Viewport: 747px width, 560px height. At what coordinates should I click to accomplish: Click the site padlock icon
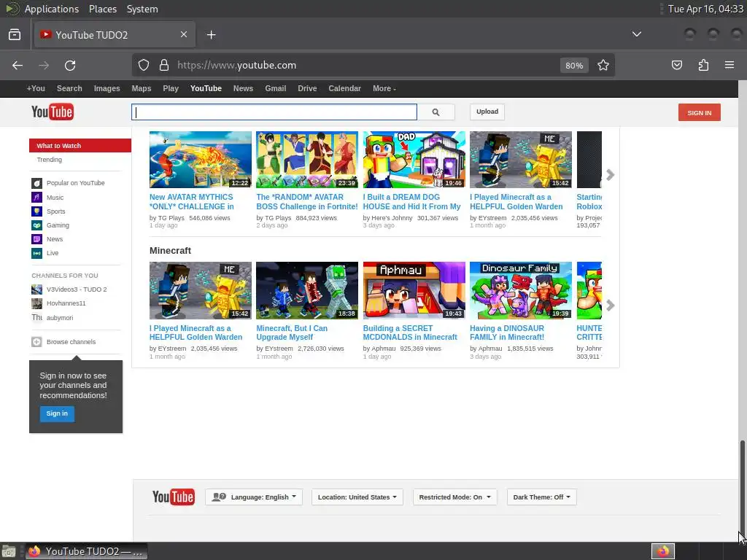[x=164, y=65]
